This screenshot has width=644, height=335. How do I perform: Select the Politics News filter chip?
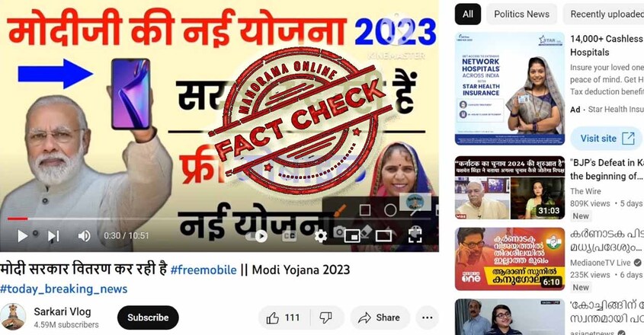pos(521,14)
